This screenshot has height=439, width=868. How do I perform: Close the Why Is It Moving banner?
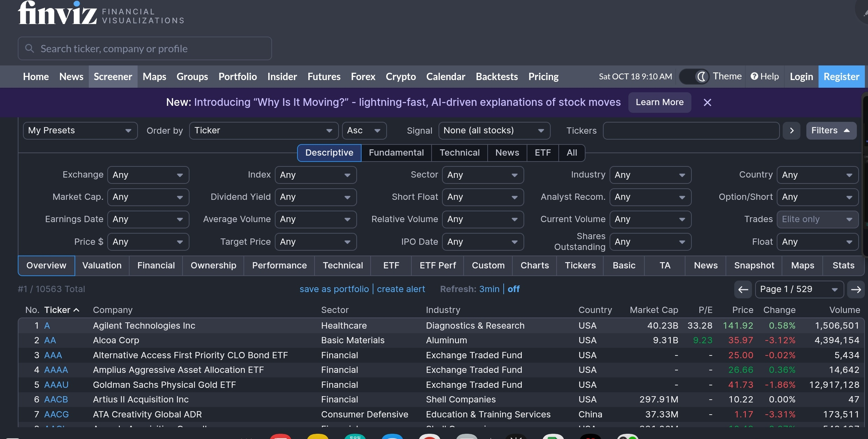(x=707, y=102)
